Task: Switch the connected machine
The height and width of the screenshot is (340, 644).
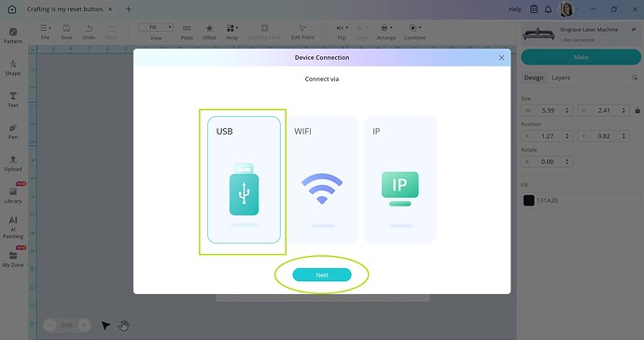Action: (x=634, y=30)
